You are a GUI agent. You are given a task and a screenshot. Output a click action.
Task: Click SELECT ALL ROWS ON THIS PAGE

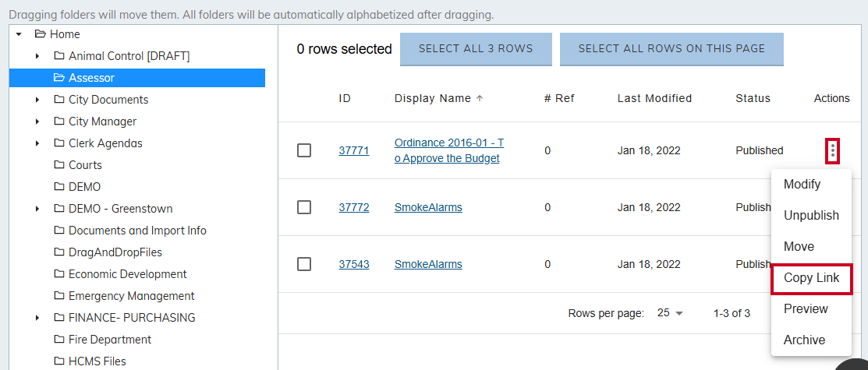click(671, 48)
